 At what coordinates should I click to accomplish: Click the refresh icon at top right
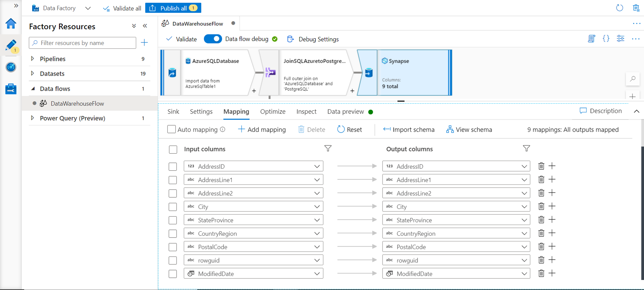(x=620, y=8)
